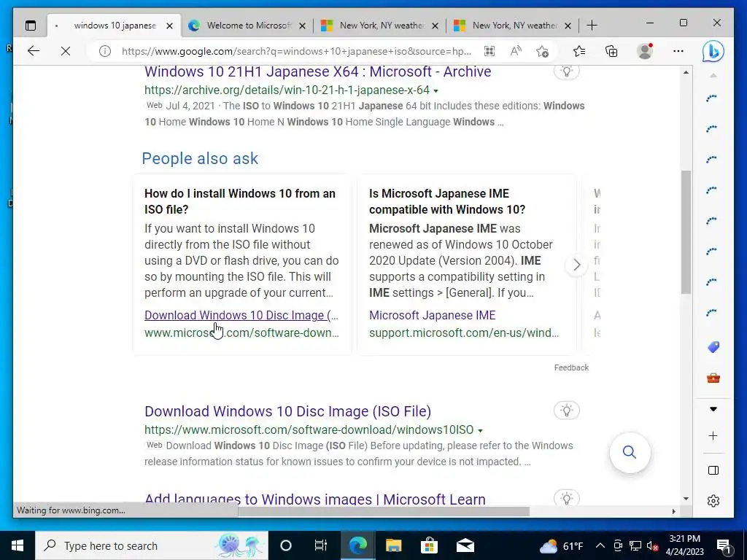Open File Explorer from taskbar
Screen dimensions: 747x560
pos(393,545)
